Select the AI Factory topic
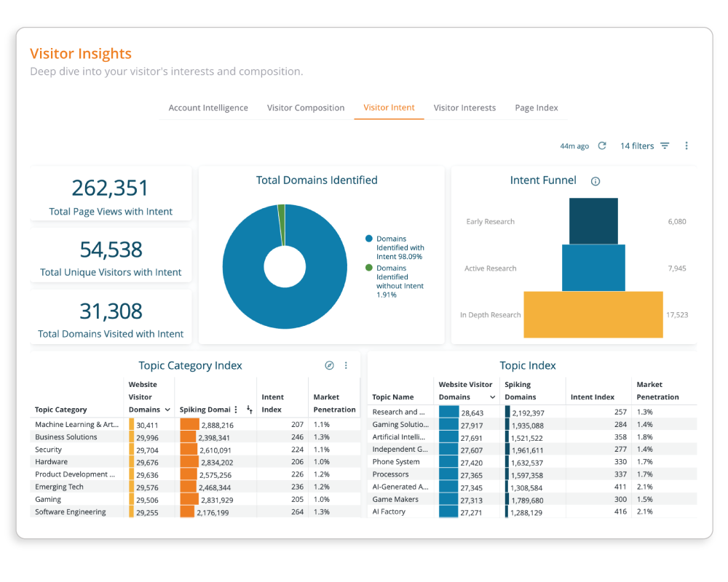 click(x=389, y=511)
